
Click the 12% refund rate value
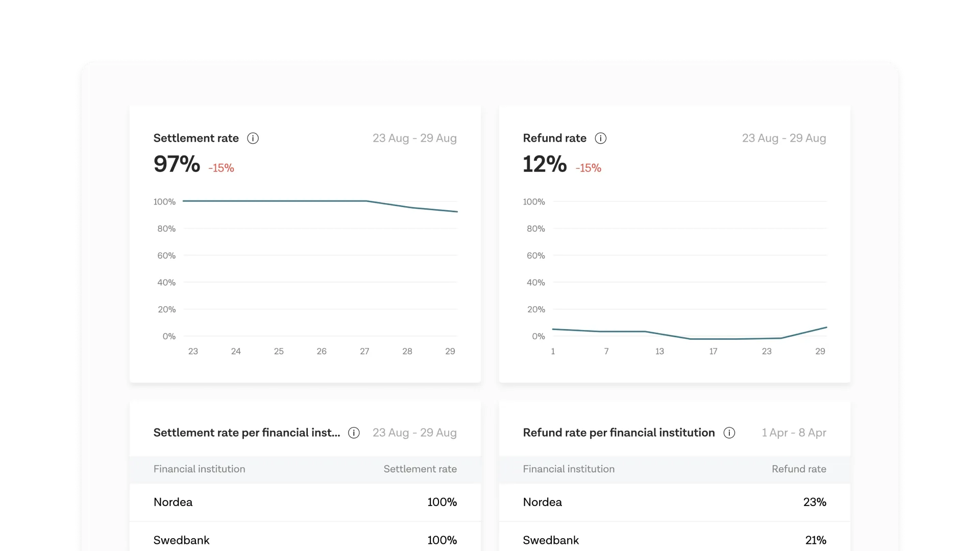[x=545, y=164]
